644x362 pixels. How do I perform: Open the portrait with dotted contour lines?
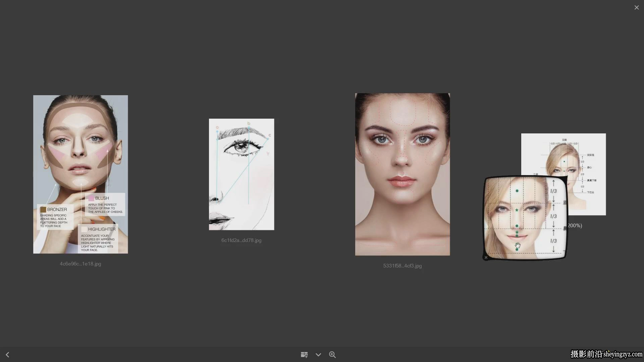tap(402, 174)
